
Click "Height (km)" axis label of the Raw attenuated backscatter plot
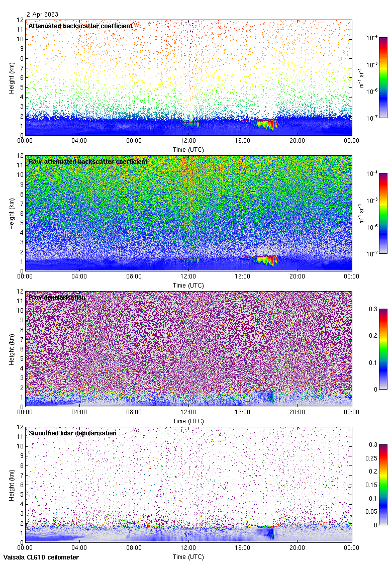[12, 214]
